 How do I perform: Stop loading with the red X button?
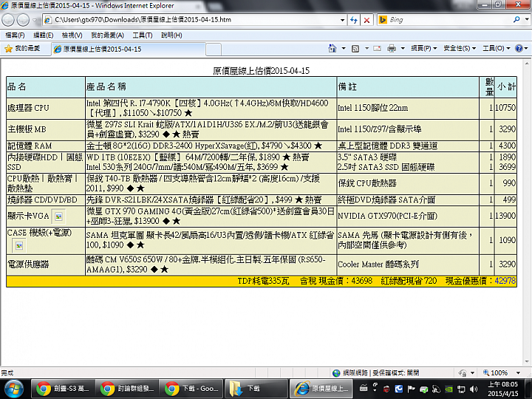click(366, 20)
